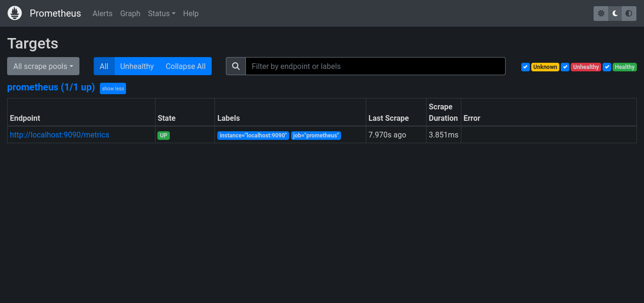Collapse the prometheus (1/1 up) job section
Viewport: 644px width, 303px height.
coord(51,87)
